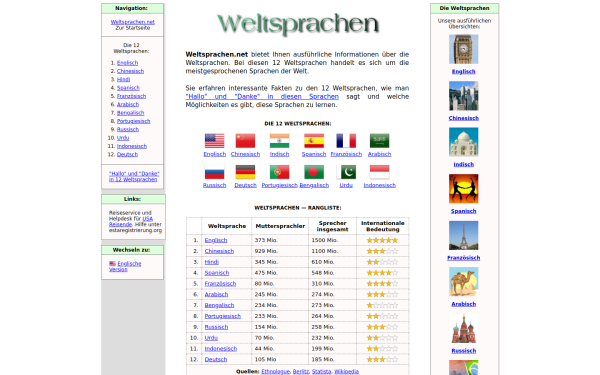Open Bengalisch in the navigation list
The height and width of the screenshot is (375, 600).
click(x=130, y=113)
